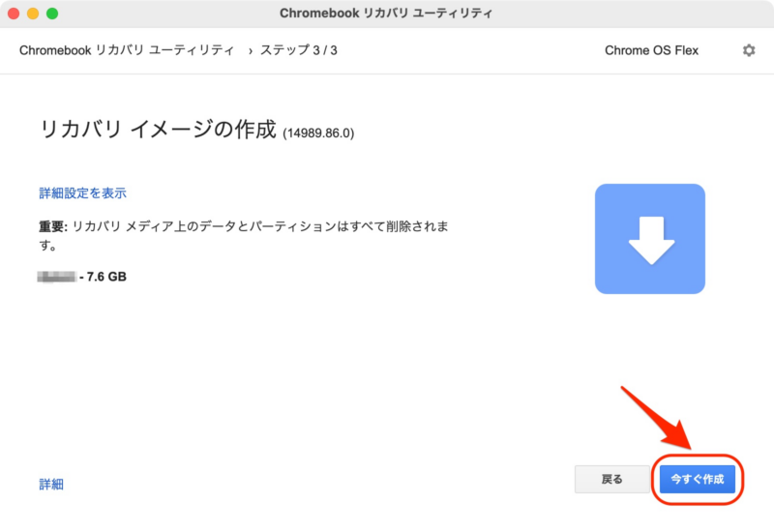Open the 詳細設定を表示 link
The height and width of the screenshot is (532, 774).
(83, 192)
